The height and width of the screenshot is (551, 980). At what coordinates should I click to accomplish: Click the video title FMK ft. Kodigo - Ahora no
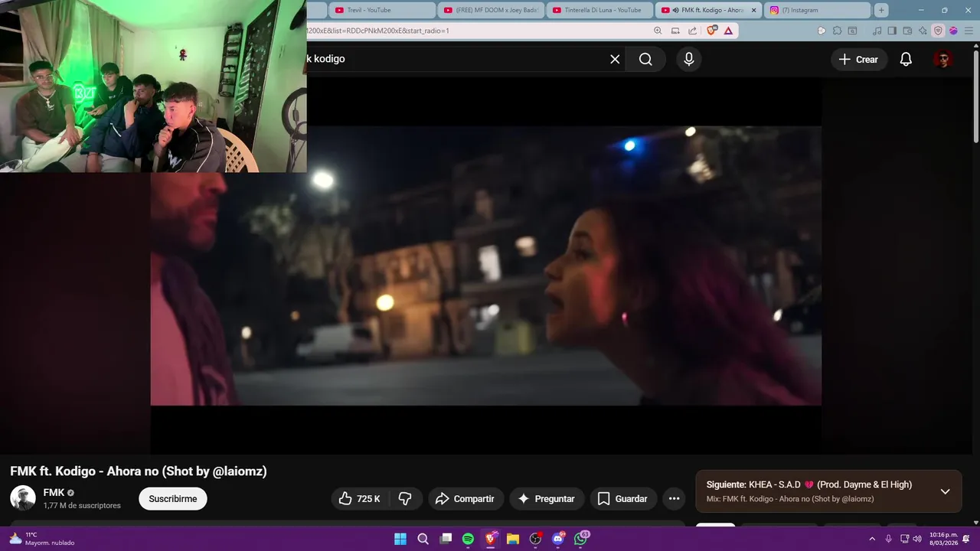point(139,471)
